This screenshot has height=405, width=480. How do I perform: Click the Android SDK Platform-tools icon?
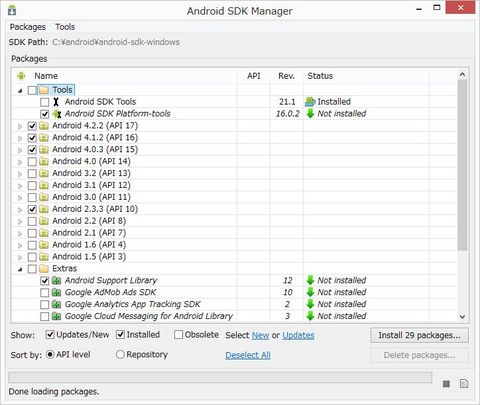57,114
